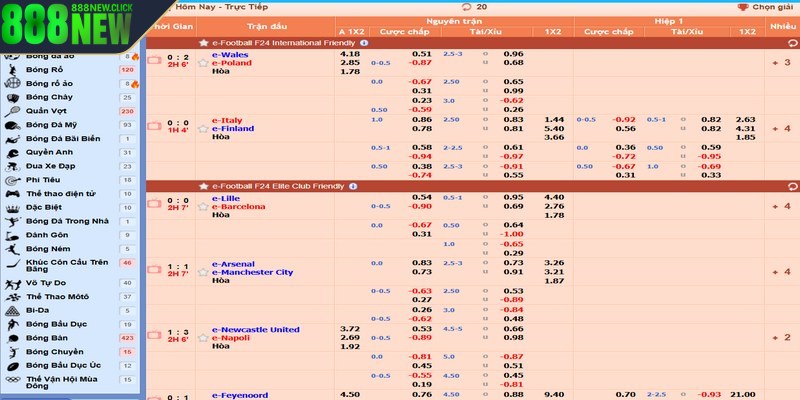
Task: Open Hôm Nay - Trực Tiếp view label
Action: point(221,7)
